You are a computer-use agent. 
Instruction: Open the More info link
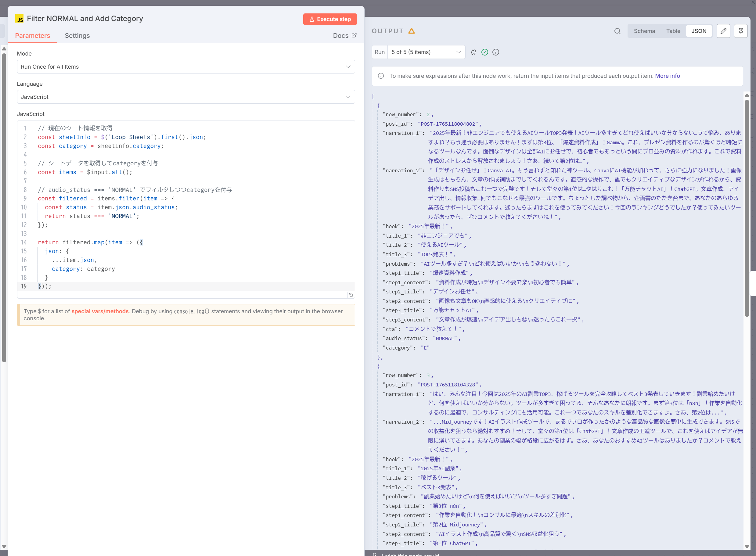[x=667, y=76]
